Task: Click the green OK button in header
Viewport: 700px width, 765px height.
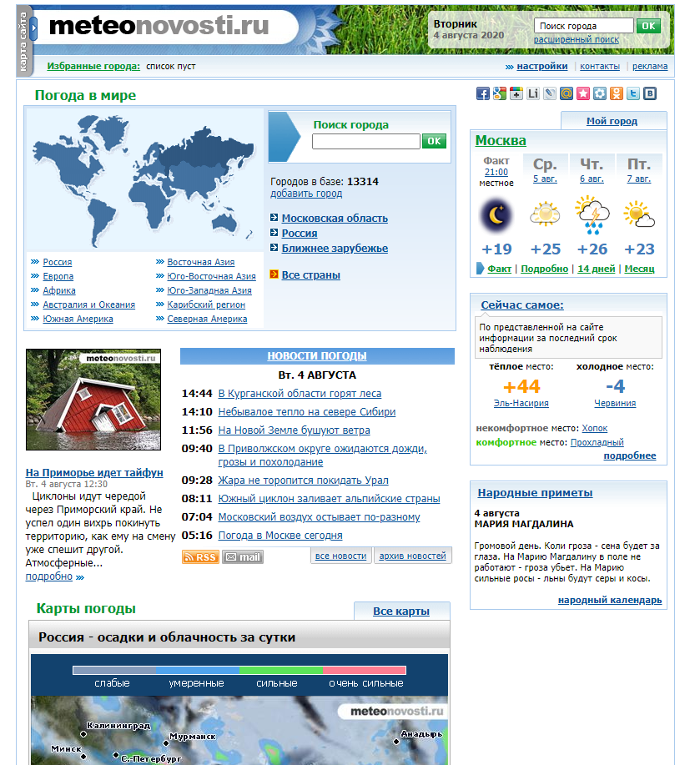Action: 648,26
